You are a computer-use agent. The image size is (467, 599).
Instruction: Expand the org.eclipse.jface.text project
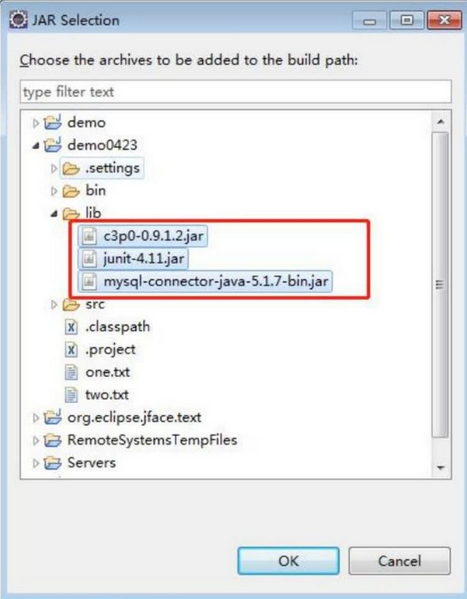point(36,418)
